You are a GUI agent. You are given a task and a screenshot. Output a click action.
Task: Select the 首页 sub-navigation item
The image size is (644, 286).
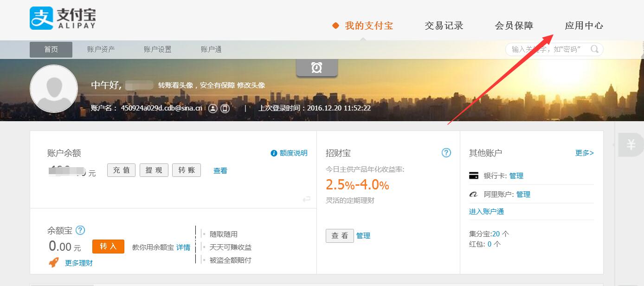pyautogui.click(x=51, y=49)
